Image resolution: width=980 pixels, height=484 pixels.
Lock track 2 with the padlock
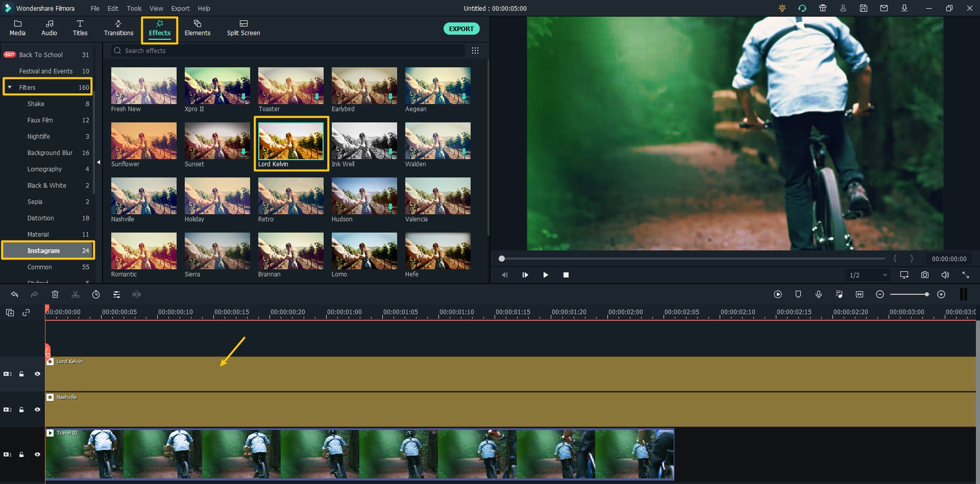21,410
